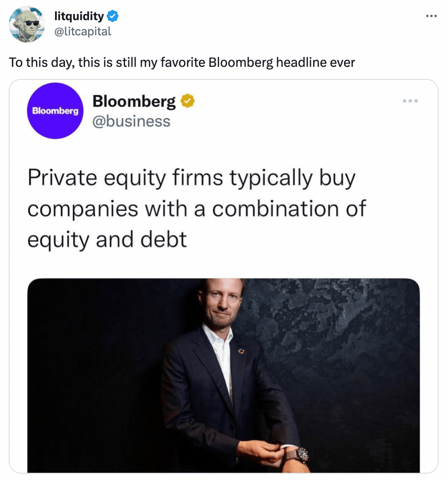Select the tweet text starting "To this day"
This screenshot has height=480, width=448.
182,63
